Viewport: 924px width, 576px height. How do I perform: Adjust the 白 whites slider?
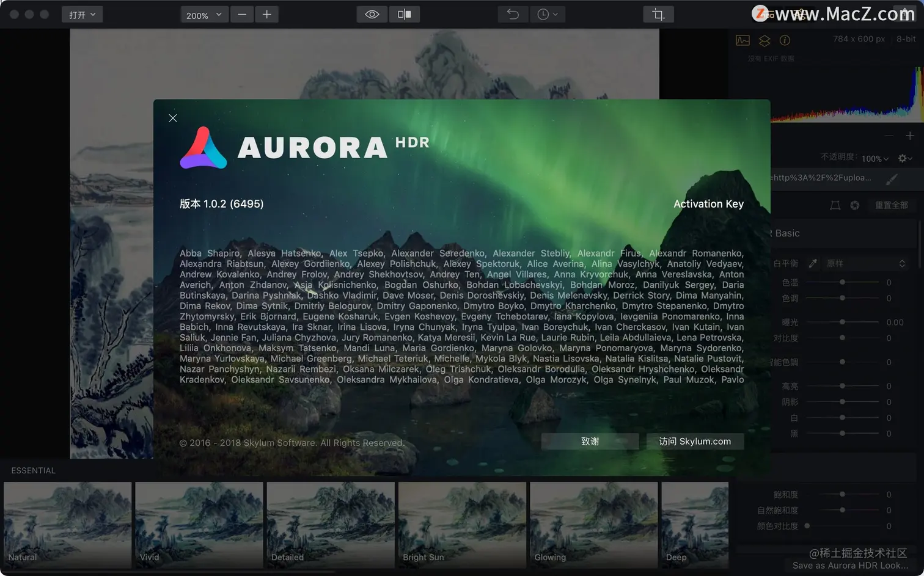pyautogui.click(x=842, y=418)
